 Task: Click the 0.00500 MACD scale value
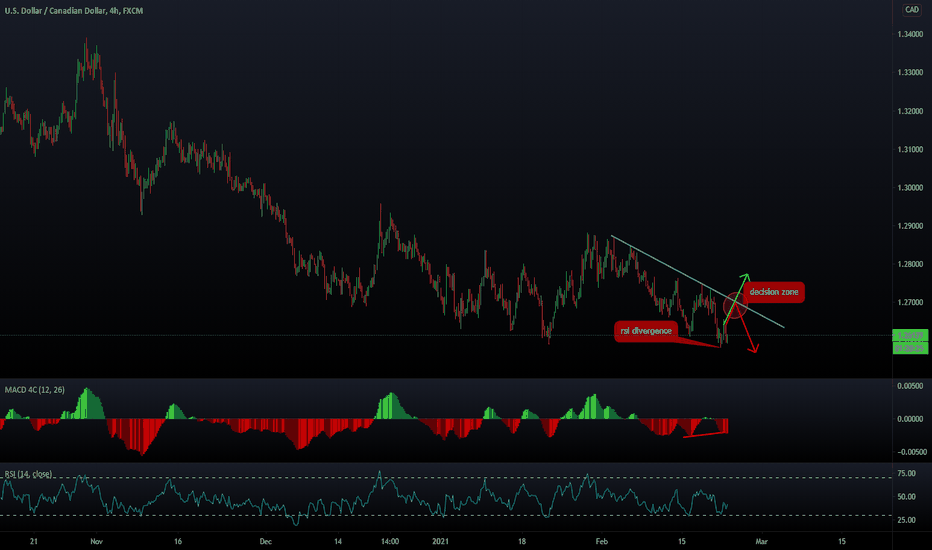click(910, 386)
